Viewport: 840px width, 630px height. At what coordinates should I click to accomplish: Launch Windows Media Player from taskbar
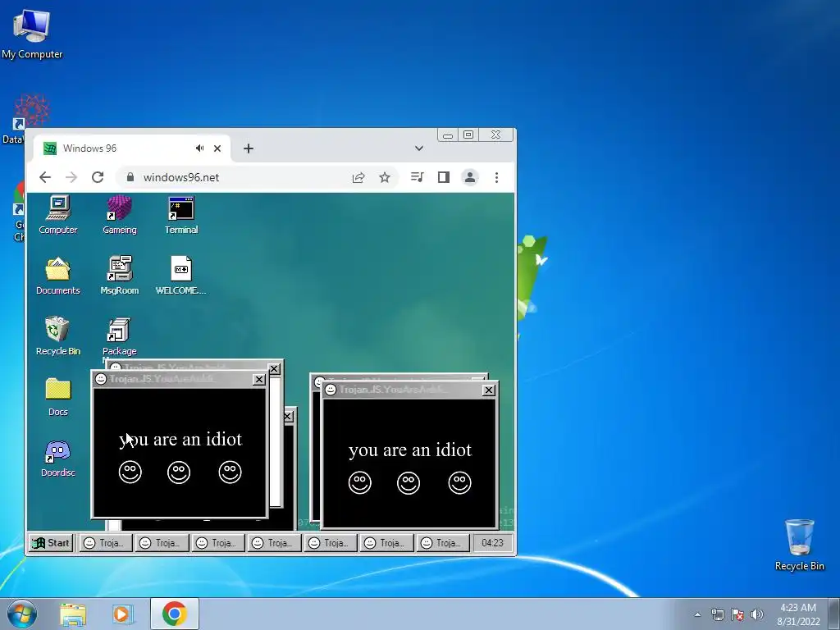pos(122,614)
